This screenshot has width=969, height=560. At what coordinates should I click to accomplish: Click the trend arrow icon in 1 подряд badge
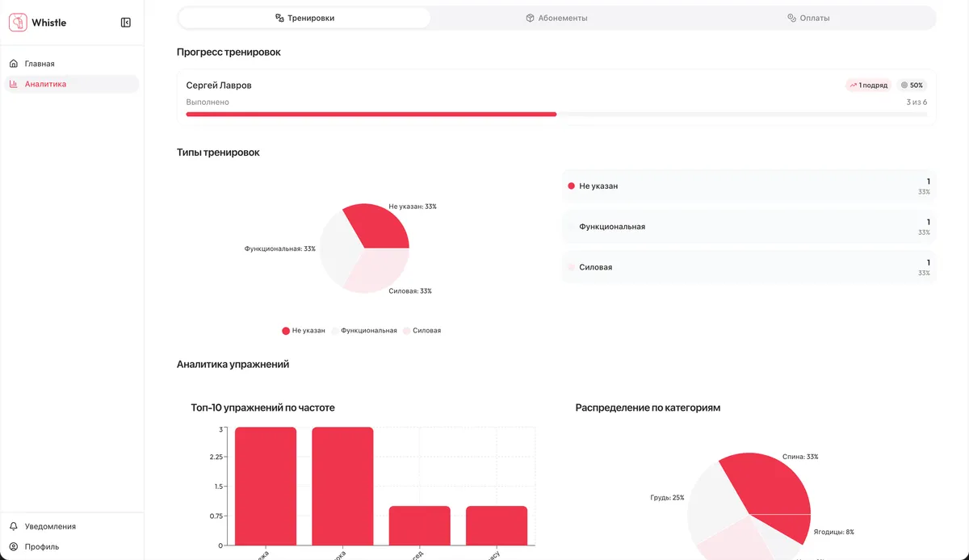853,86
